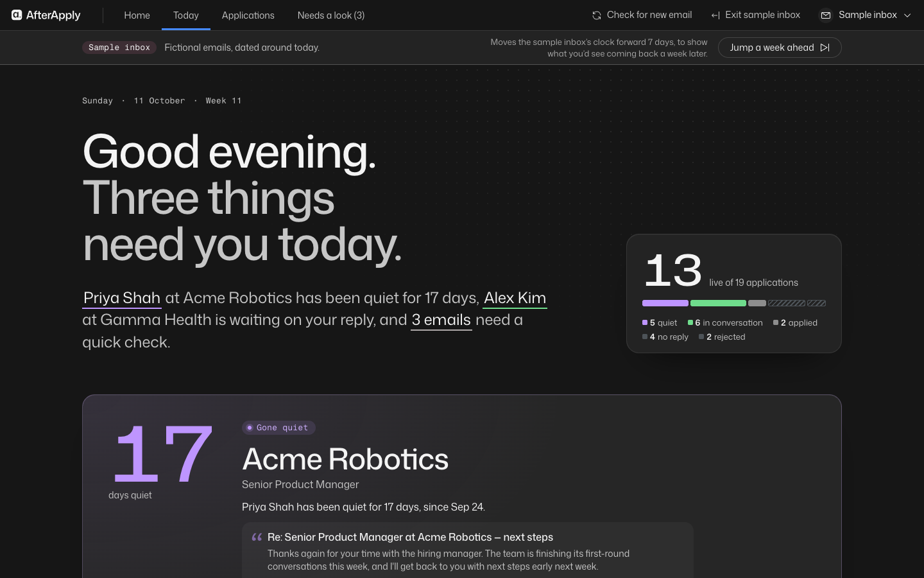The height and width of the screenshot is (578, 924).
Task: Click 'Priya Shah has been quiet for 17 days' line
Action: pyautogui.click(x=363, y=507)
